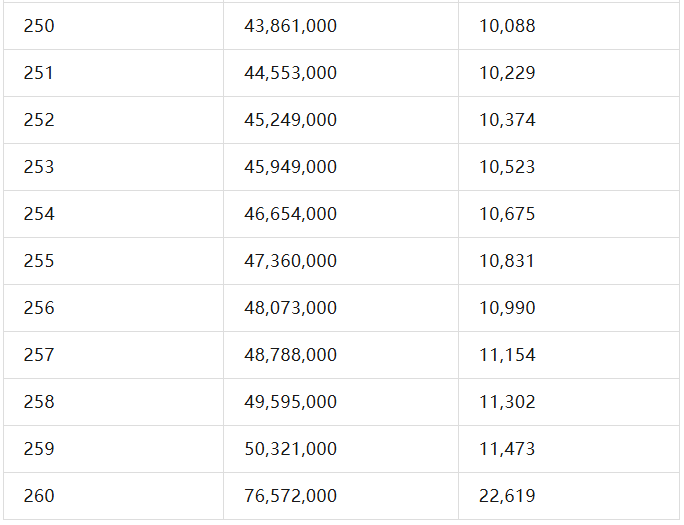Click the value 11,154
Viewport: 684px width, 525px height.
pyautogui.click(x=507, y=355)
